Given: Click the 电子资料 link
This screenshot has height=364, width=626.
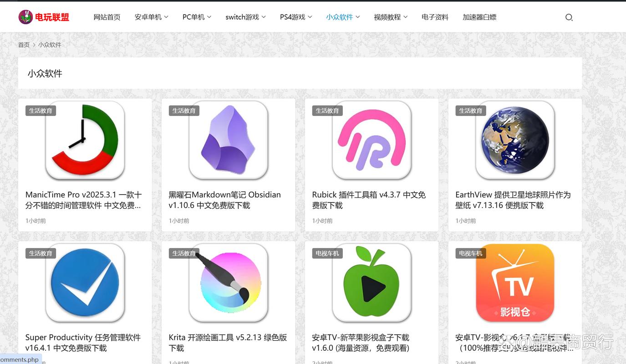Looking at the screenshot, I should pos(435,17).
